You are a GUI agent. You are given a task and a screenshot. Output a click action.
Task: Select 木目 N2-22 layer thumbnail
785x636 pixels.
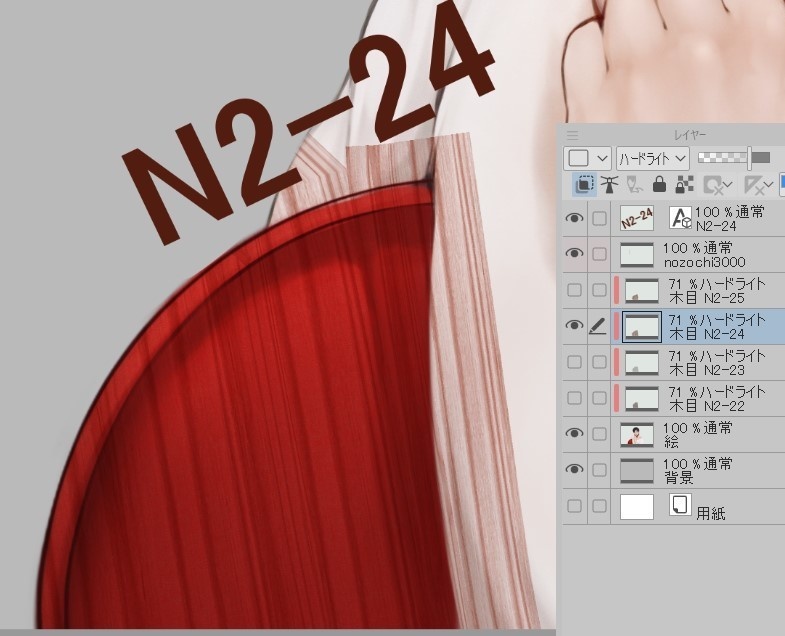point(642,399)
